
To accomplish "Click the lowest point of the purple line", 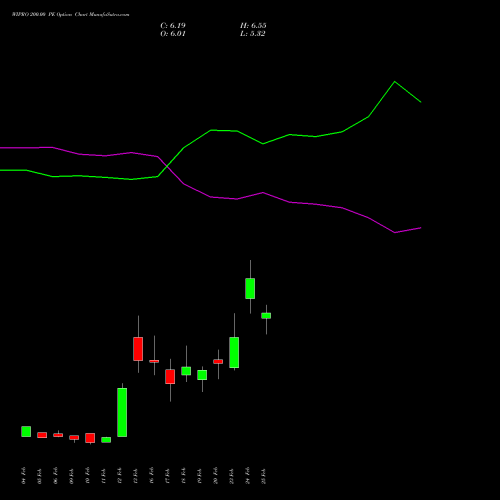I will pos(395,232).
